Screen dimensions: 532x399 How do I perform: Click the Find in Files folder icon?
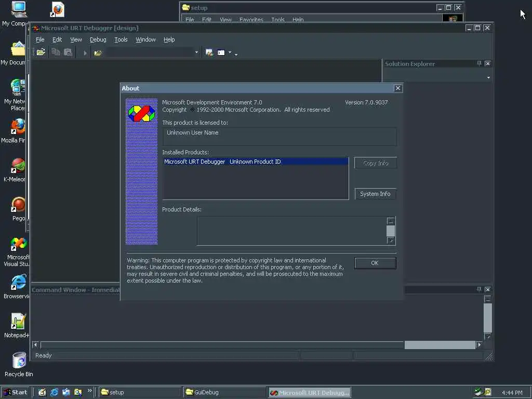(x=98, y=52)
